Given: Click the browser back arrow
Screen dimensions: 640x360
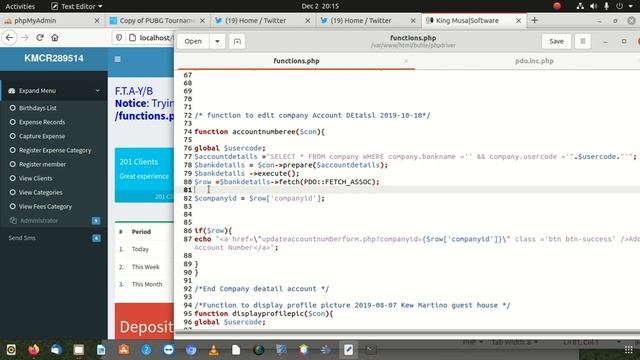Looking at the screenshot, I should (x=9, y=38).
